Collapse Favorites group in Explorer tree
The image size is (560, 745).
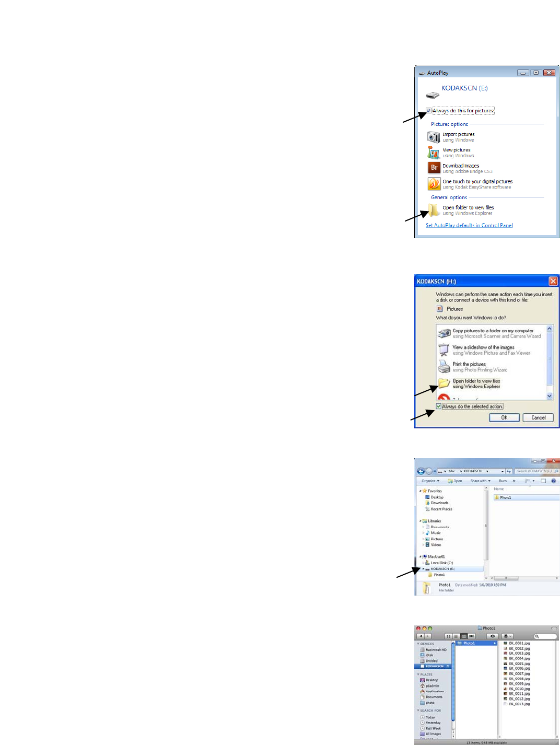point(421,491)
